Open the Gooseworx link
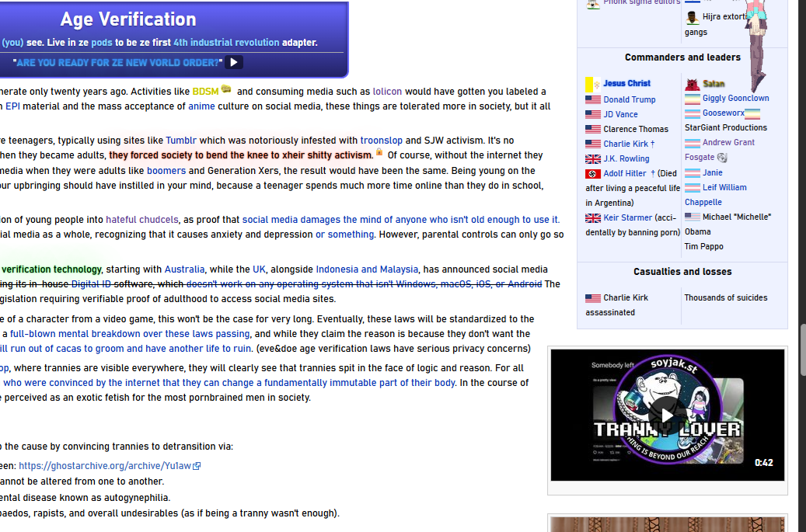 (x=724, y=113)
